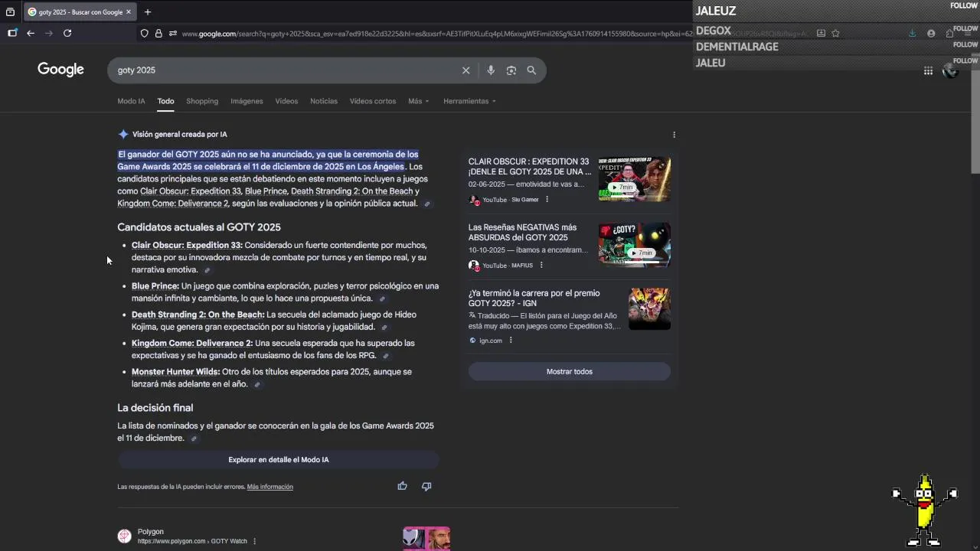Image resolution: width=980 pixels, height=551 pixels.
Task: Click source link icon after Clair Obscur bullet
Action: 207,270
